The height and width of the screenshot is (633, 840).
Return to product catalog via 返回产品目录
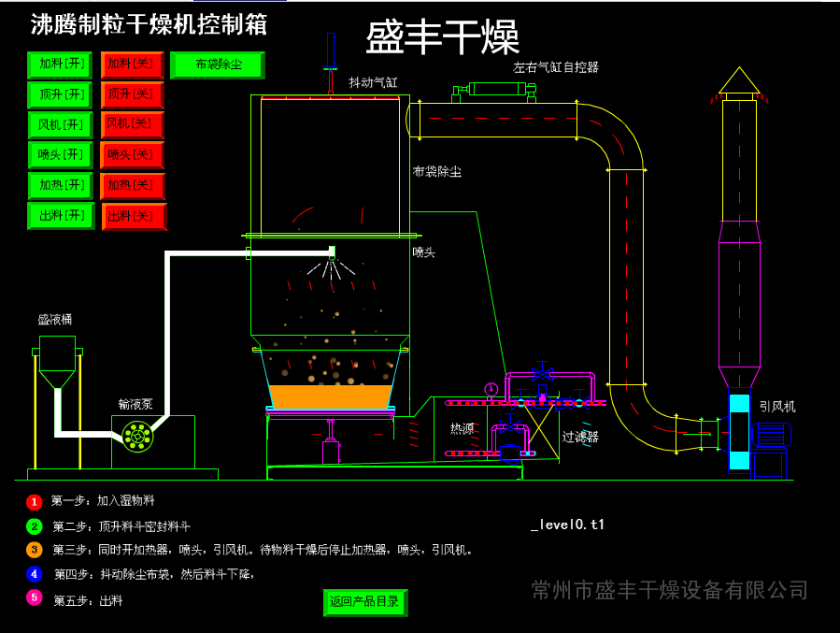[x=365, y=602]
